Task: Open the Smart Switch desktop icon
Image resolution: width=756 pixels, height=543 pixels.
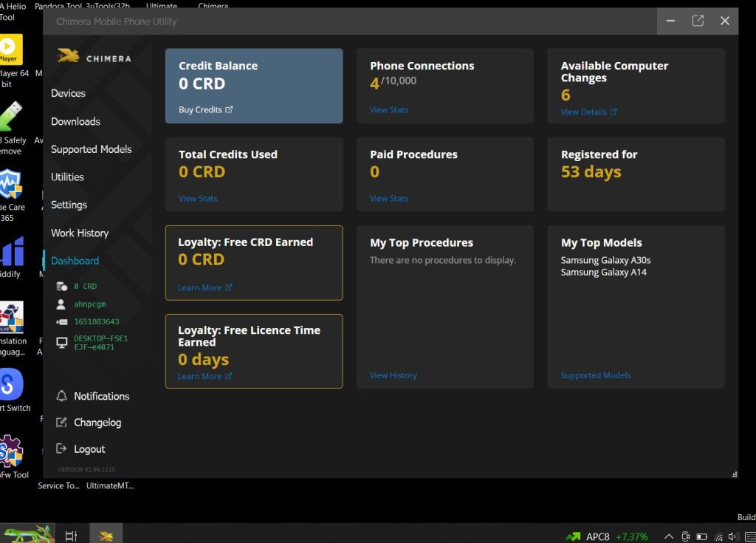Action: (13, 390)
